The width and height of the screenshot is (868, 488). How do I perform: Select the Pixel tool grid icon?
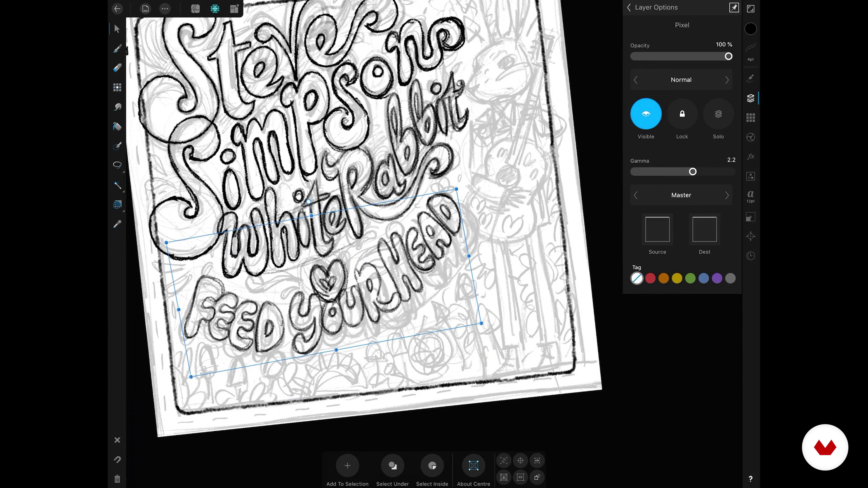tap(117, 88)
